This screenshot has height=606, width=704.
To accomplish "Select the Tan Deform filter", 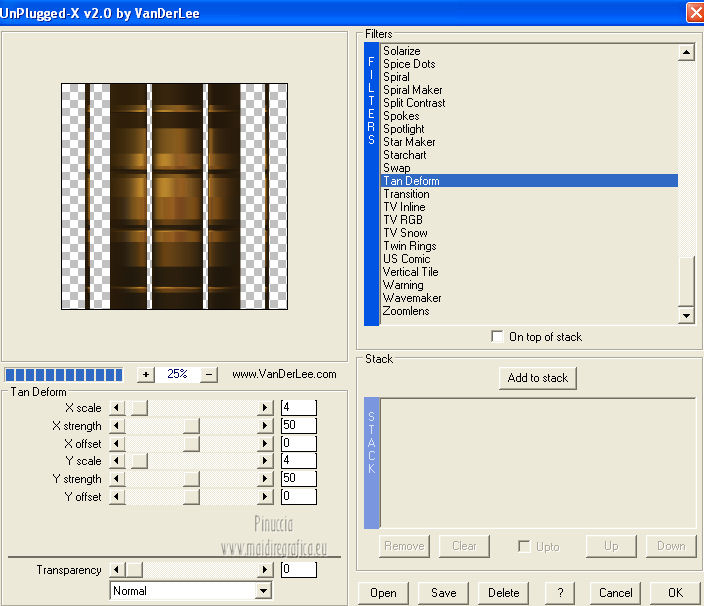I will pos(529,181).
